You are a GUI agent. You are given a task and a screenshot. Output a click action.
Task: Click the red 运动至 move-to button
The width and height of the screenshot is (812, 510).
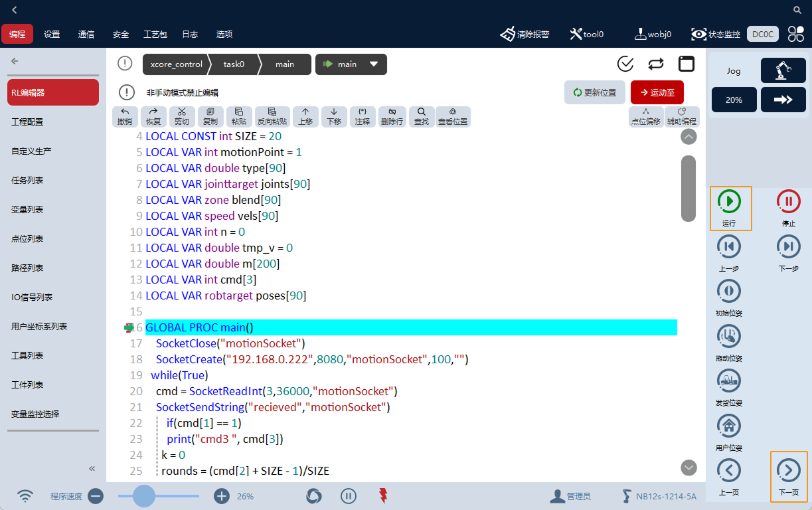point(657,92)
